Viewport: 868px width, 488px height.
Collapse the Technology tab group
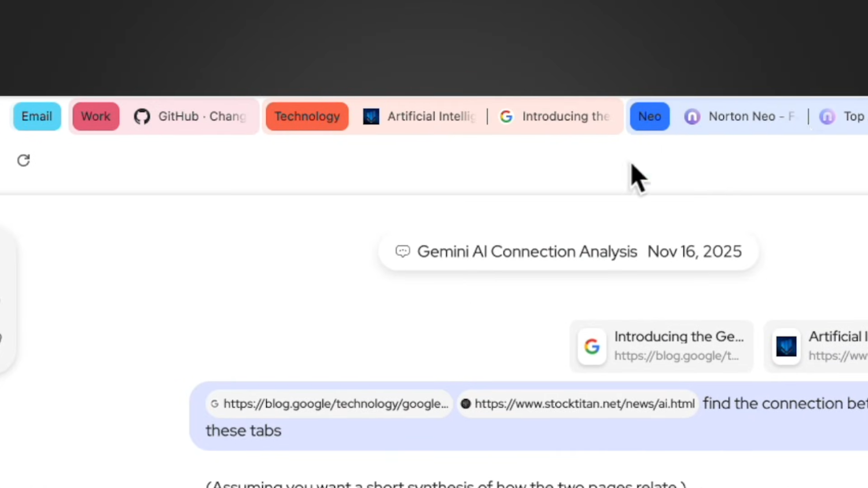pyautogui.click(x=307, y=116)
